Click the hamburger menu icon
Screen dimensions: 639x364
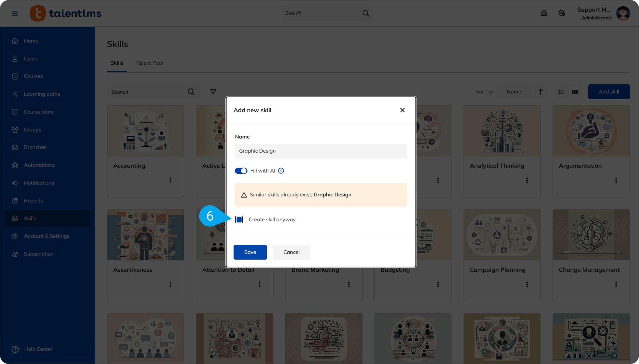(15, 13)
